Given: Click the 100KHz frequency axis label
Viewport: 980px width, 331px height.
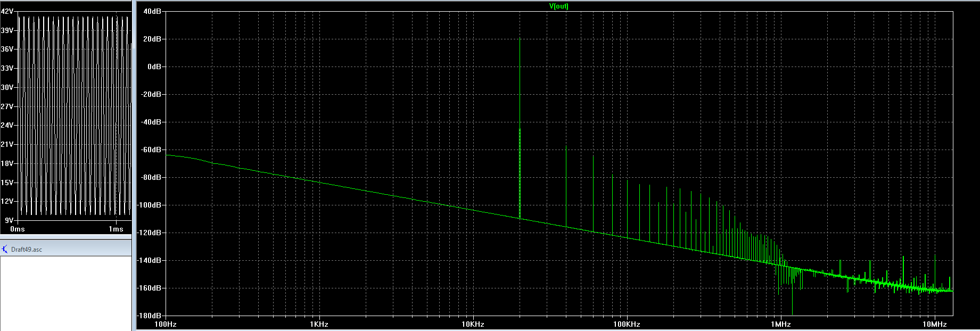Looking at the screenshot, I should [627, 324].
